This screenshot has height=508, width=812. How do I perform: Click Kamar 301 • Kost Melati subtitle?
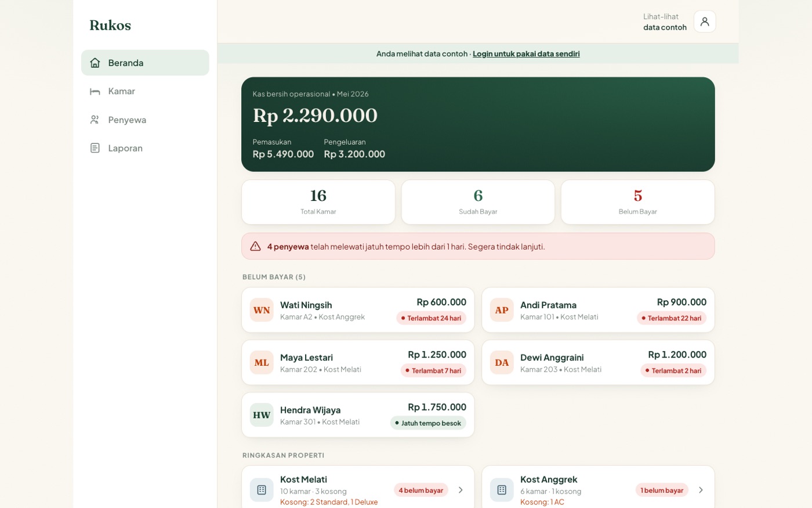click(320, 422)
